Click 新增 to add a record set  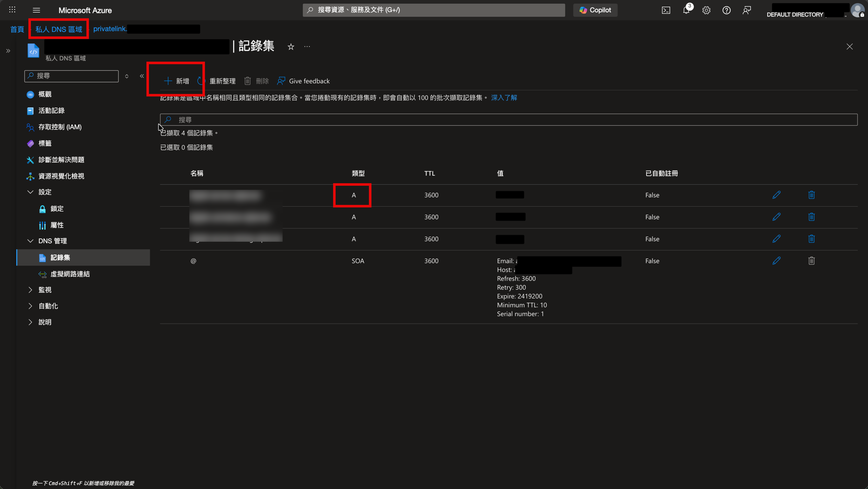177,81
